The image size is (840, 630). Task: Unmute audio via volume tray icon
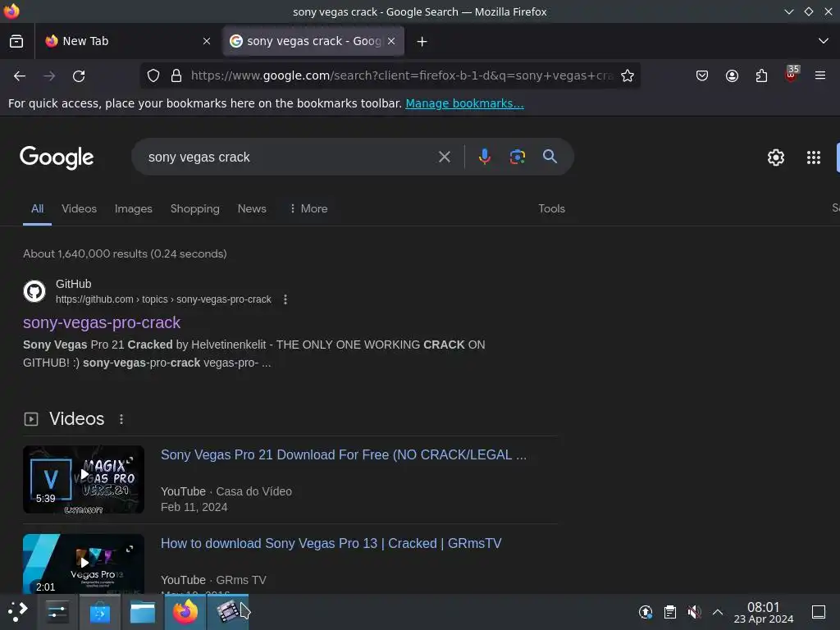click(x=694, y=612)
